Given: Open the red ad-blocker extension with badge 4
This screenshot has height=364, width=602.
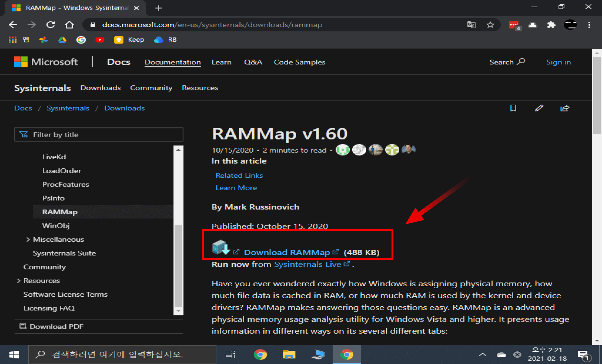Looking at the screenshot, I should 514,25.
